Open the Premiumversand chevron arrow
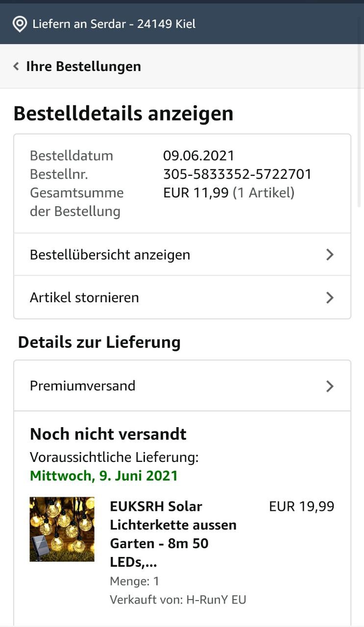This screenshot has width=364, height=627. [330, 386]
